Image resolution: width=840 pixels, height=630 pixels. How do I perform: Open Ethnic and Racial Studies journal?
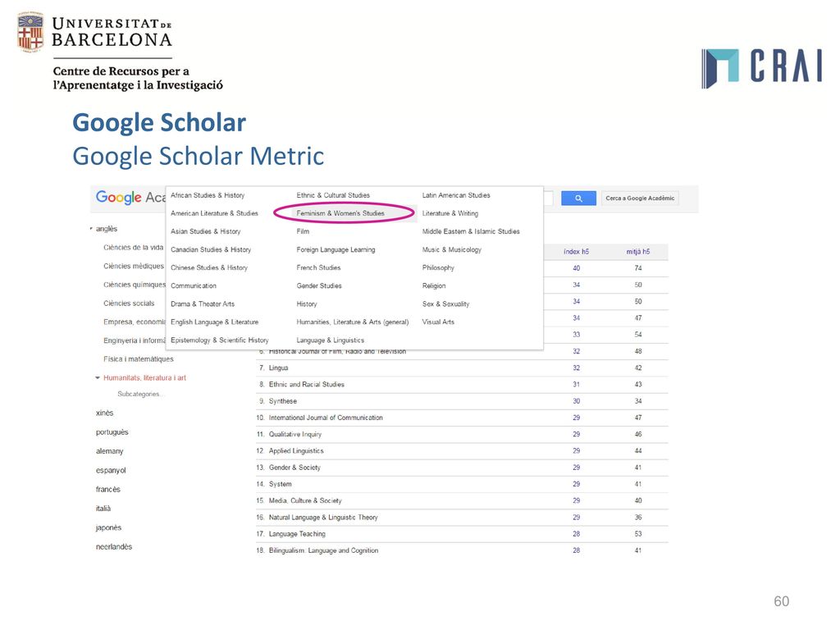click(x=307, y=385)
